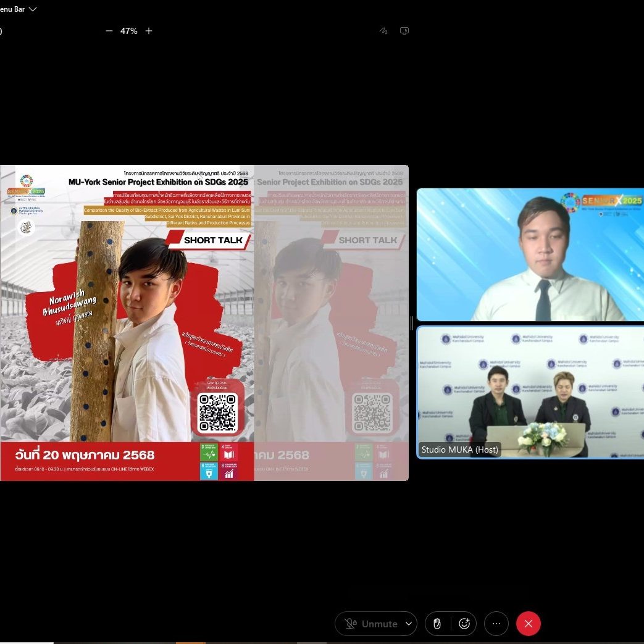Open More options three-dot button
The height and width of the screenshot is (644, 644).
click(496, 624)
